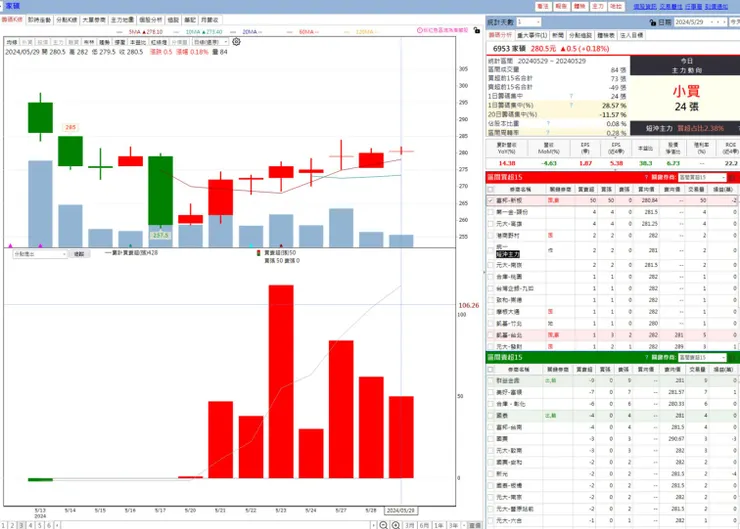
Task: Open the 新聞 tab in the right panel
Action: [x=558, y=35]
